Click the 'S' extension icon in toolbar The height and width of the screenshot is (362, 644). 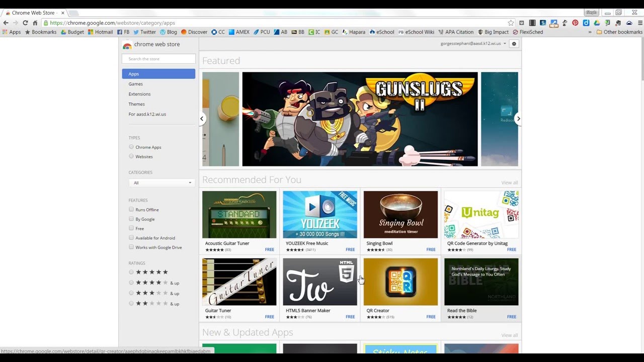[x=543, y=23]
